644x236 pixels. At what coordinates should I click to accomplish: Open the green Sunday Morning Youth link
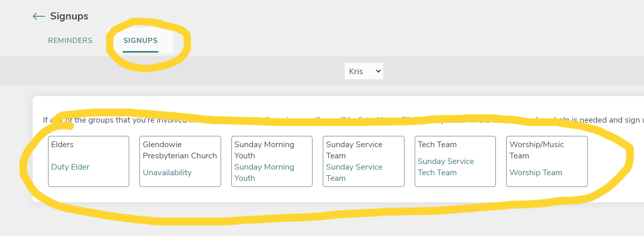[264, 173]
